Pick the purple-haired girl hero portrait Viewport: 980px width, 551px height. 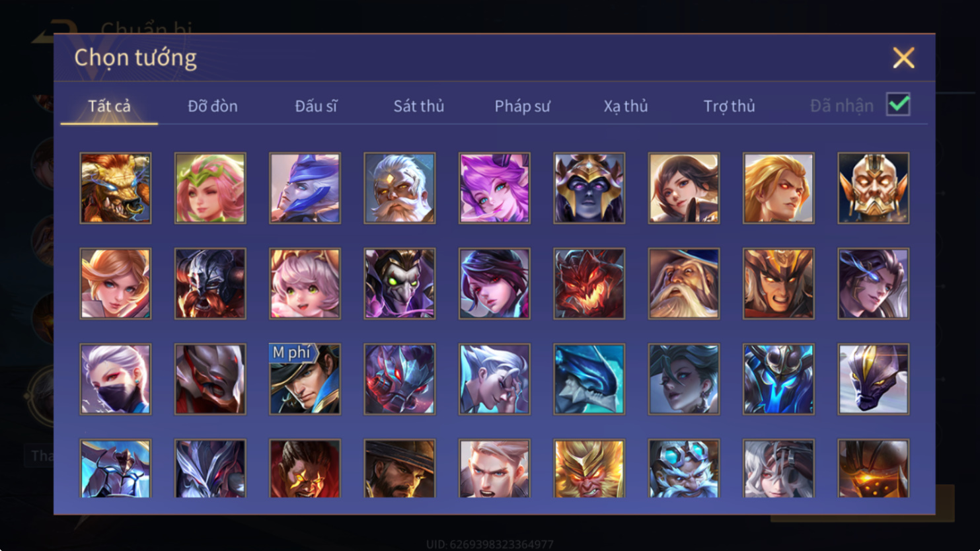pos(494,188)
